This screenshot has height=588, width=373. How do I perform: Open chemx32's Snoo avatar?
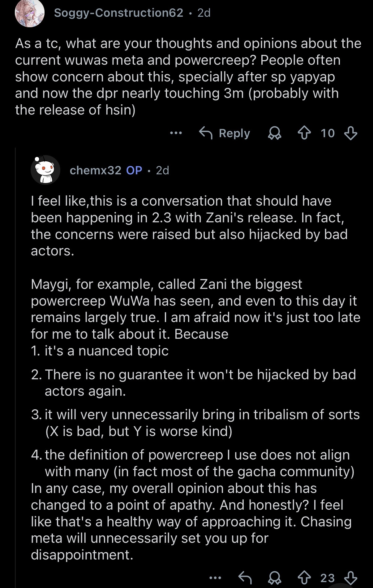click(x=45, y=170)
